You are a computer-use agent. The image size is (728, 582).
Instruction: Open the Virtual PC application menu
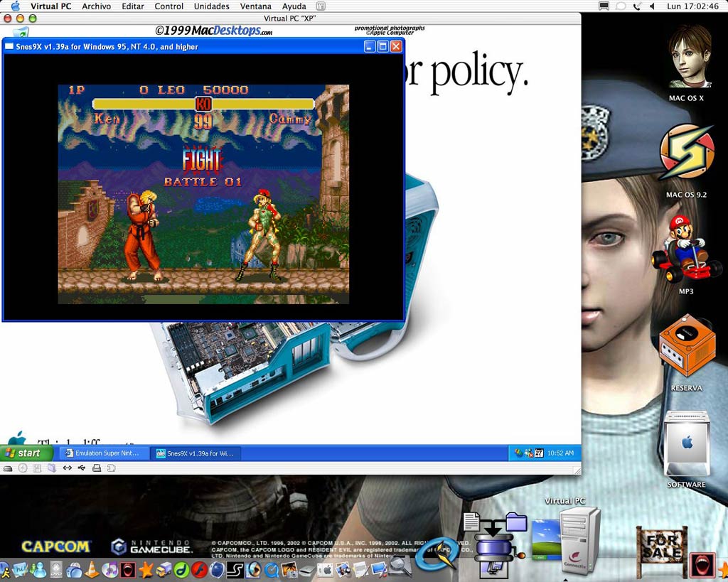click(50, 6)
